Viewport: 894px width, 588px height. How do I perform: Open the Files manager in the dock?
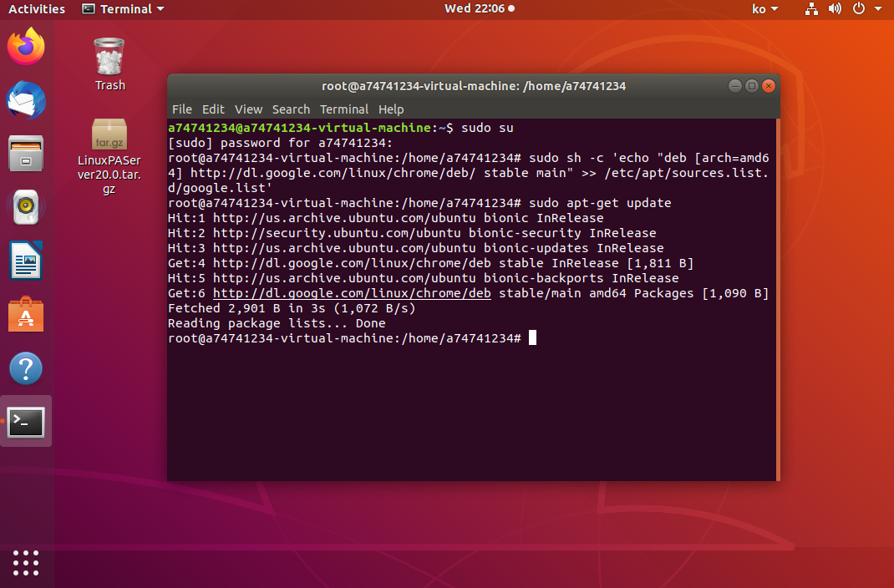pos(26,154)
